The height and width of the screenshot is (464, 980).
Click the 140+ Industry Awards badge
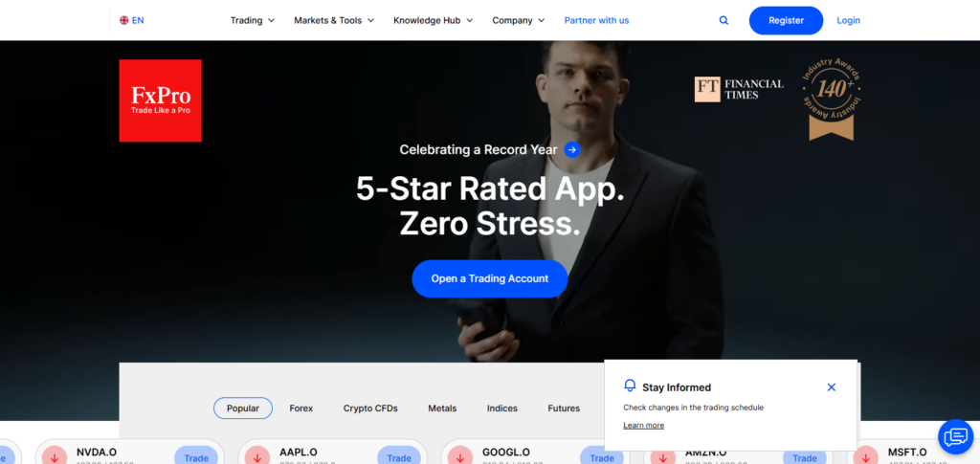click(x=832, y=99)
